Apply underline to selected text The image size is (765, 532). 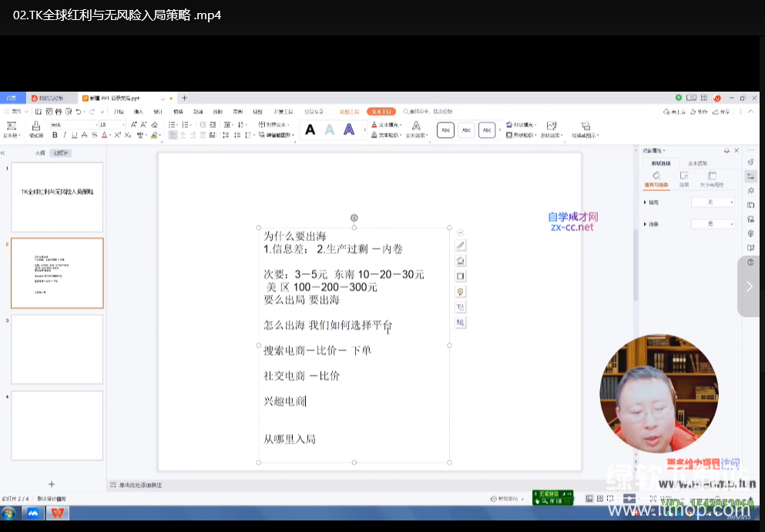74,135
